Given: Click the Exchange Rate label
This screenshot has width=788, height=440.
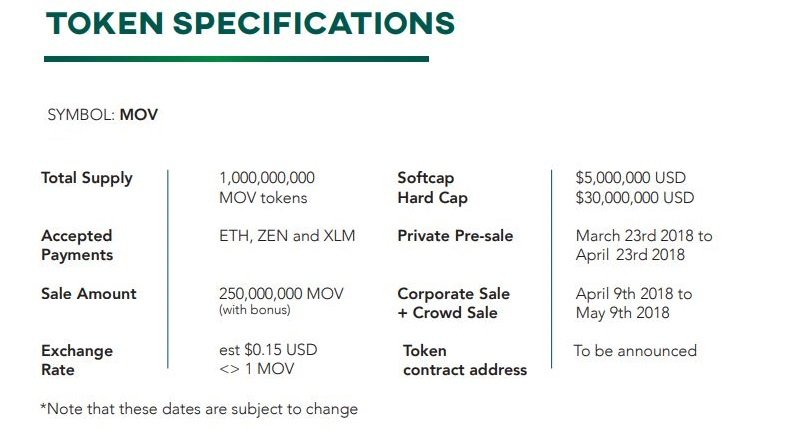Looking at the screenshot, I should coord(77,360).
